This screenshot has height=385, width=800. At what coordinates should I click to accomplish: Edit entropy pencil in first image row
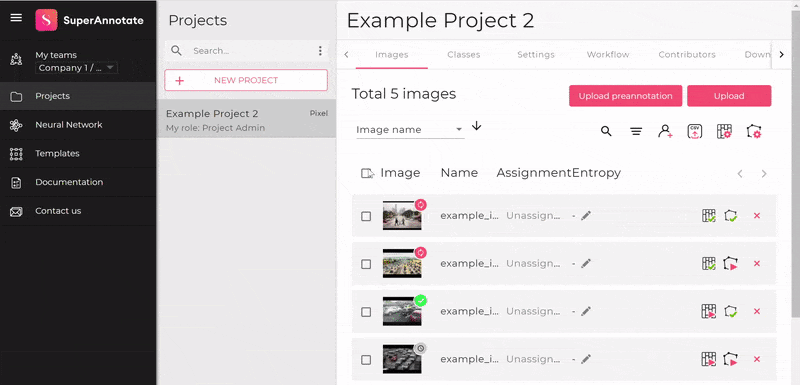pos(586,216)
